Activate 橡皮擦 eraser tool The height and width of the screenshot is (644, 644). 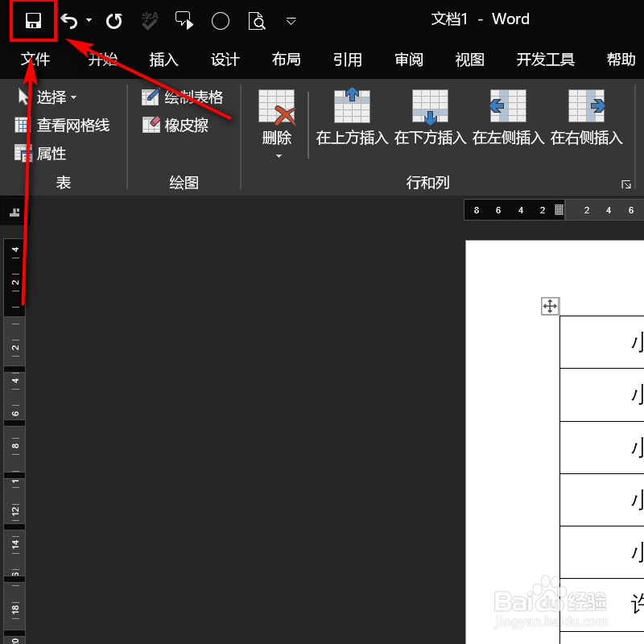pos(175,126)
